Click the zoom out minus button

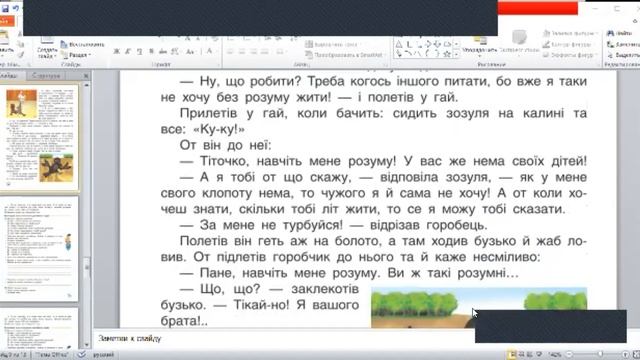click(x=569, y=354)
